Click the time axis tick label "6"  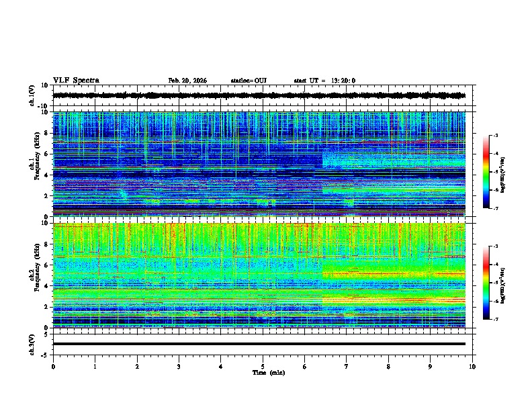305,367
